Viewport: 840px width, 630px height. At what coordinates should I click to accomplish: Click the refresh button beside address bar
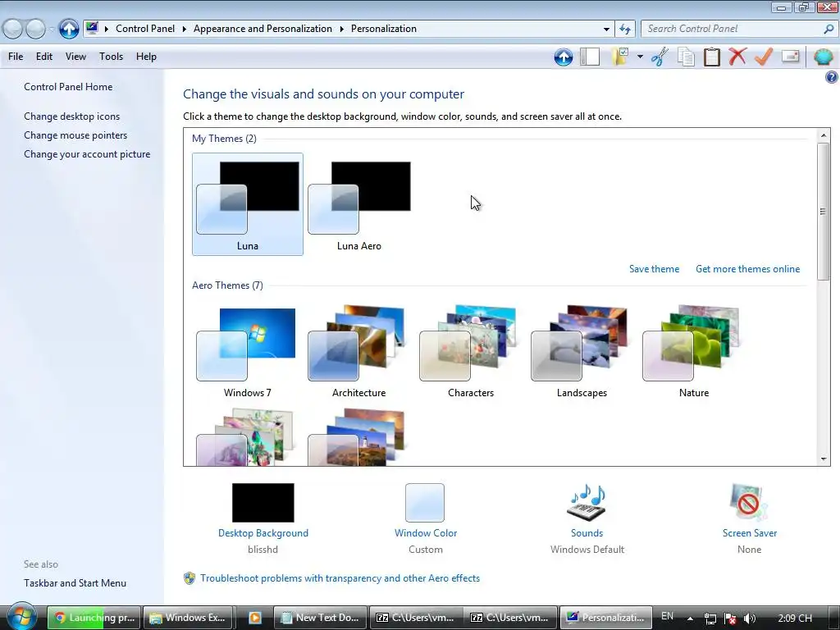click(624, 29)
